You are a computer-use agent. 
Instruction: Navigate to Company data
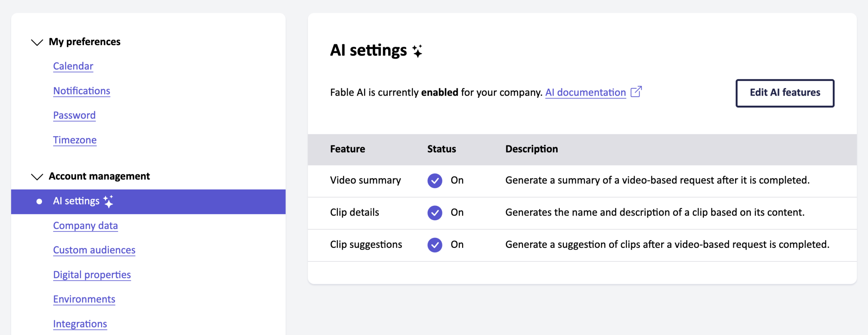pyautogui.click(x=85, y=226)
